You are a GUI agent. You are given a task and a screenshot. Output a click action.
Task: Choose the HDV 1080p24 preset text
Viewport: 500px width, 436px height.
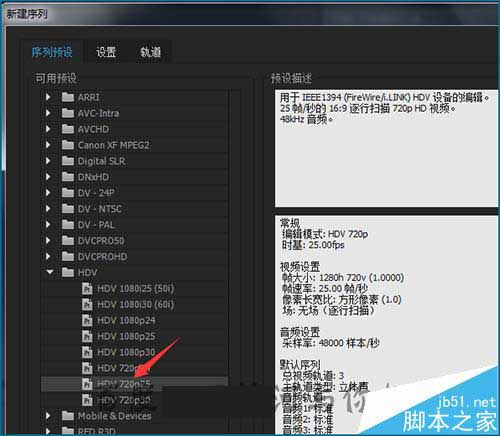pyautogui.click(x=126, y=321)
